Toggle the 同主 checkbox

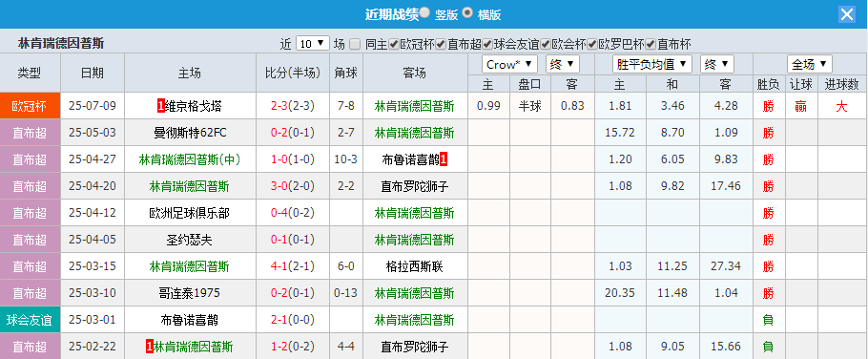coord(356,44)
